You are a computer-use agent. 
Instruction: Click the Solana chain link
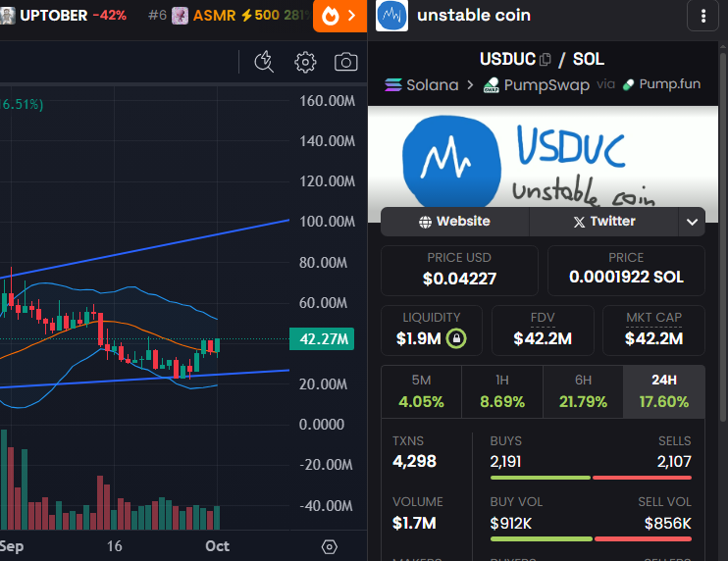coord(422,84)
